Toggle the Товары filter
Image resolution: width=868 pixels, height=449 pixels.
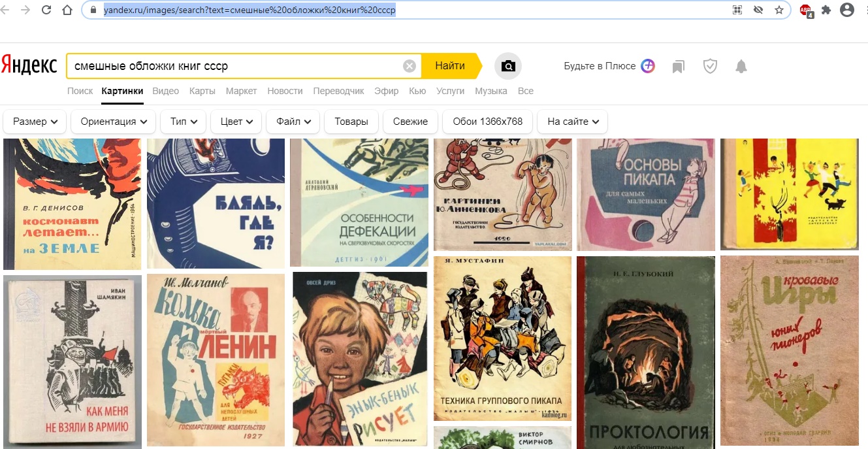click(351, 122)
